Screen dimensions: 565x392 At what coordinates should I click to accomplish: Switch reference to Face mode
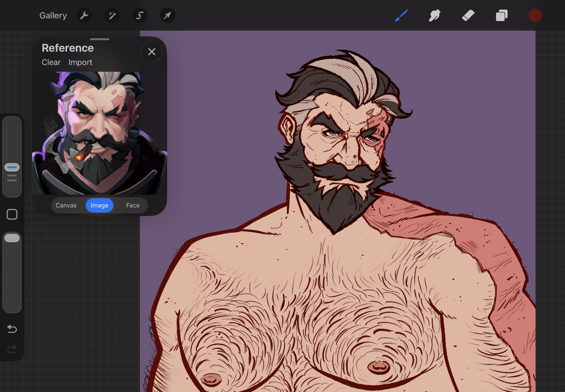(x=133, y=205)
